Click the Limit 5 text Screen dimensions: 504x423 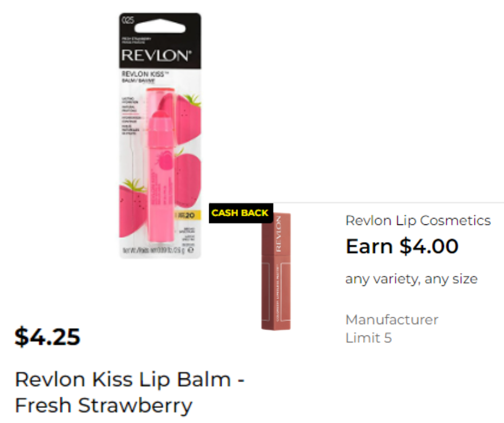(x=369, y=338)
